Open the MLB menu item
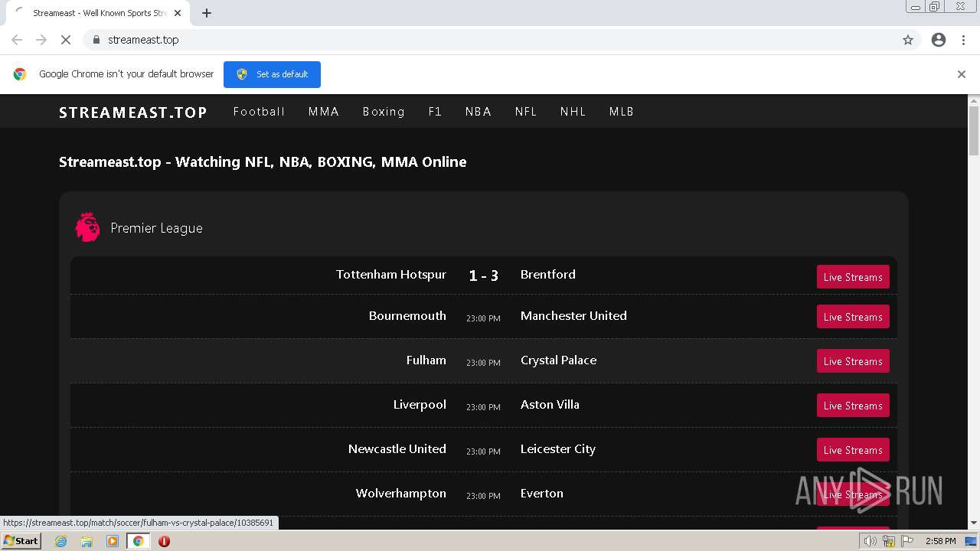This screenshot has width=980, height=551. pos(622,112)
